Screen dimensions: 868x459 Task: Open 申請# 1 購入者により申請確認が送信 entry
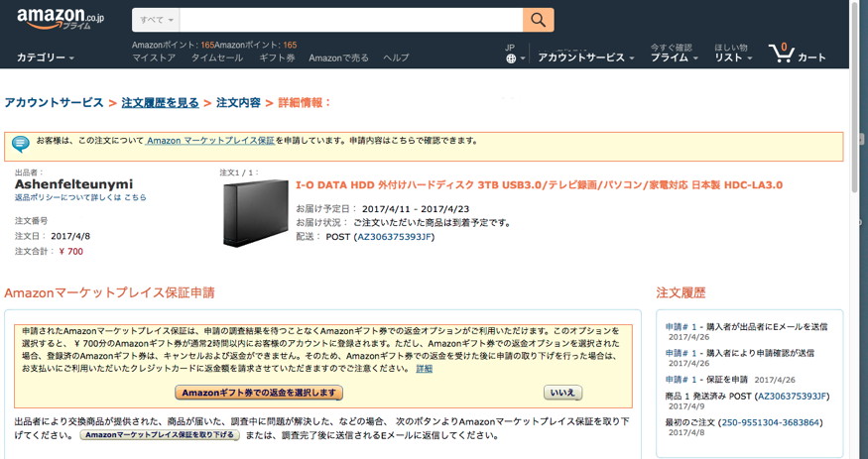coord(740,353)
